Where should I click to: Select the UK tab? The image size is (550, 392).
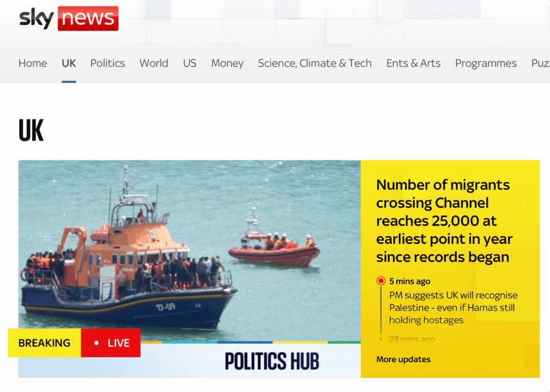point(69,63)
